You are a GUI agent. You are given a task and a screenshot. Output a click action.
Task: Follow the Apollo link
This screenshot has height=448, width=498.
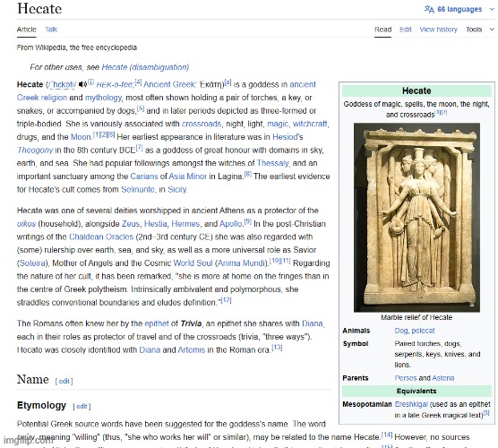point(231,224)
